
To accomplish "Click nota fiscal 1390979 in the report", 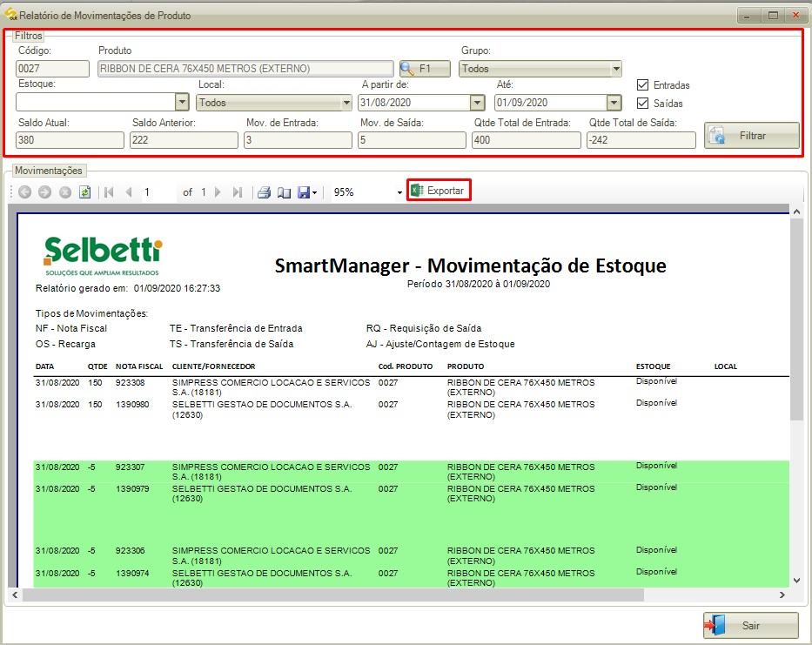I will (132, 489).
